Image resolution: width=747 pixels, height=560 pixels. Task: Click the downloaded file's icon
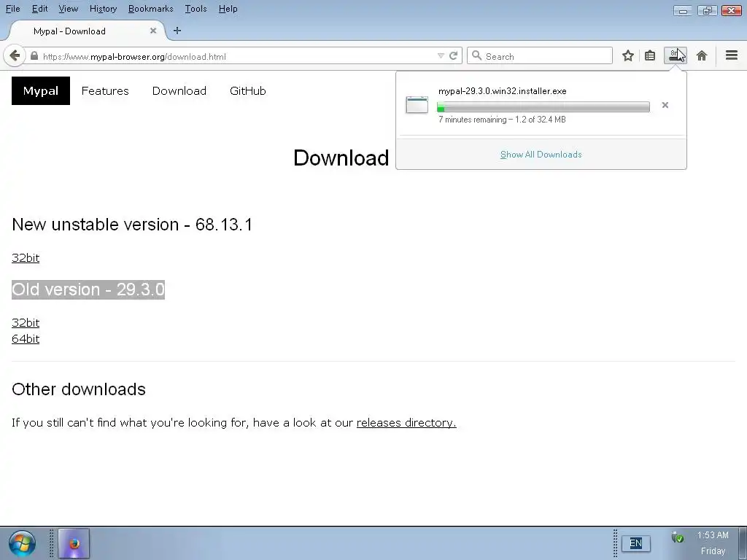417,105
